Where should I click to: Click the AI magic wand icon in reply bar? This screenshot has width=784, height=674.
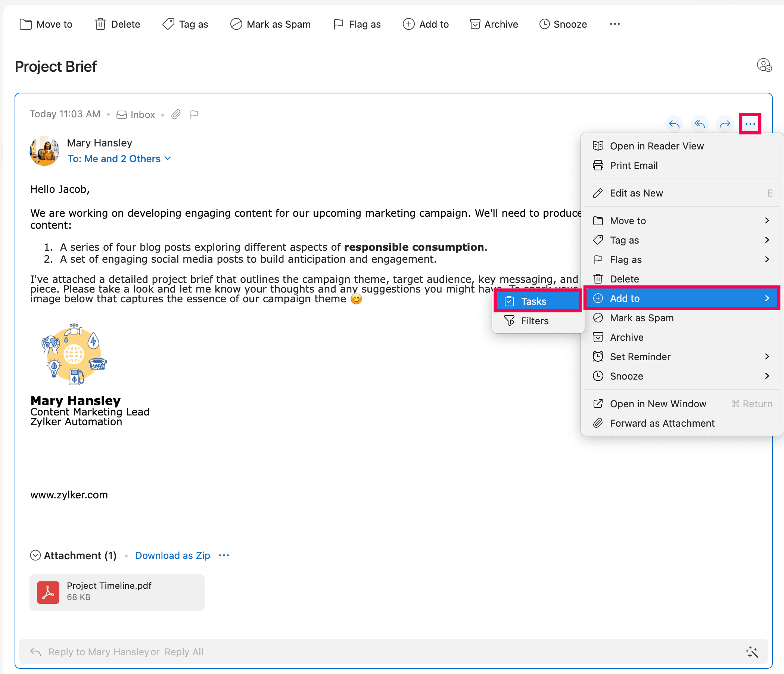752,652
